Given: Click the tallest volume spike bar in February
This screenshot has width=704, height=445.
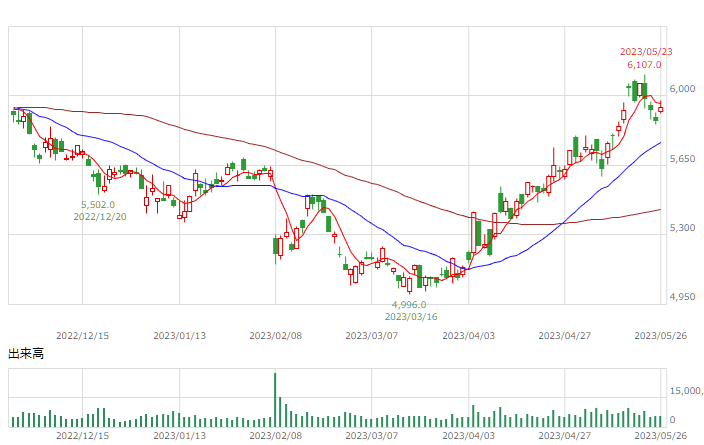Looking at the screenshot, I should 275,400.
